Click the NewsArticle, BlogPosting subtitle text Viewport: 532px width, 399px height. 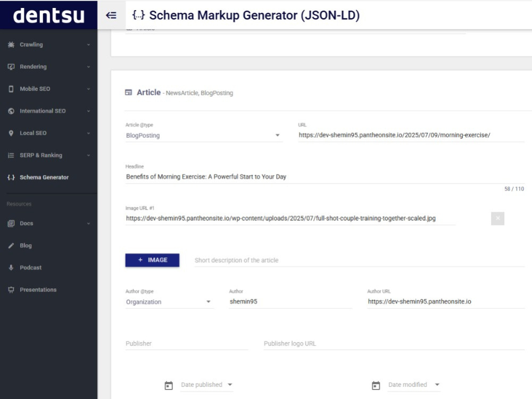click(199, 93)
